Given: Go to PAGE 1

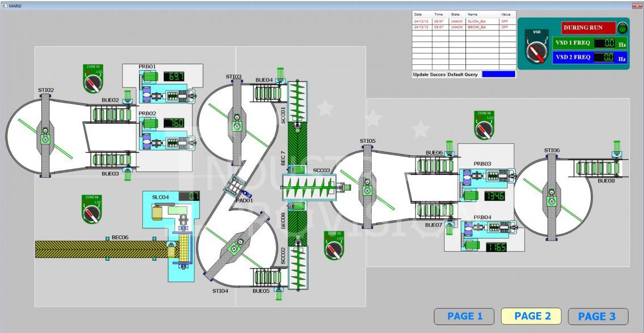Looking at the screenshot, I should click(x=464, y=317).
